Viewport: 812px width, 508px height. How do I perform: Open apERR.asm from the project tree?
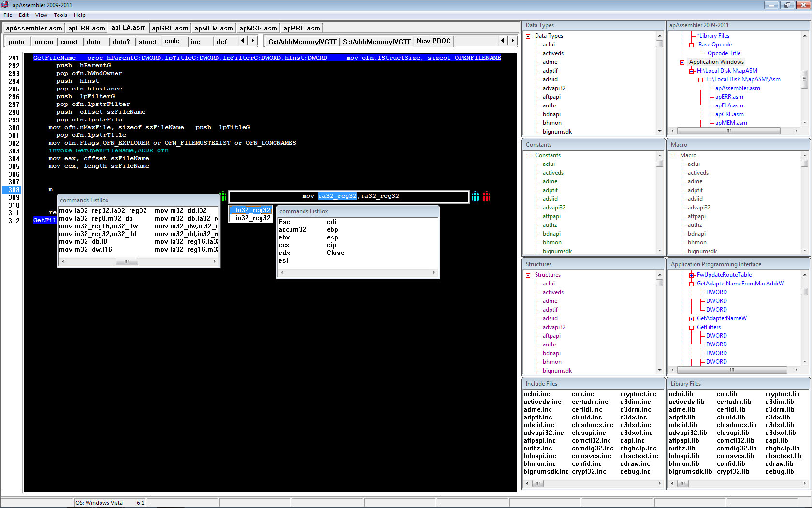(729, 97)
